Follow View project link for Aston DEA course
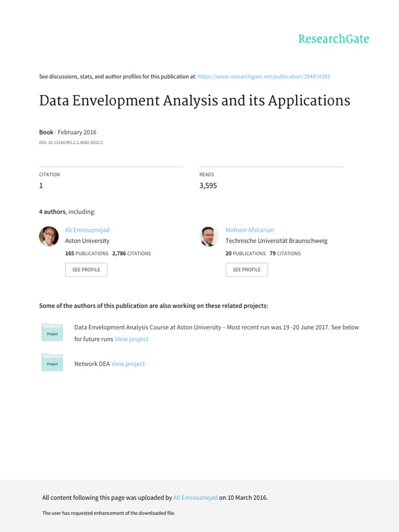 click(131, 339)
